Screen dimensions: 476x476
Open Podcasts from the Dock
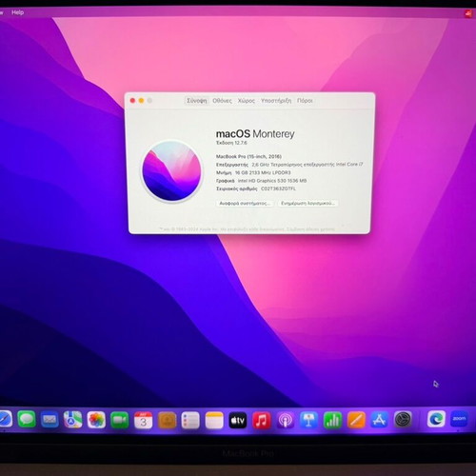[x=286, y=421]
